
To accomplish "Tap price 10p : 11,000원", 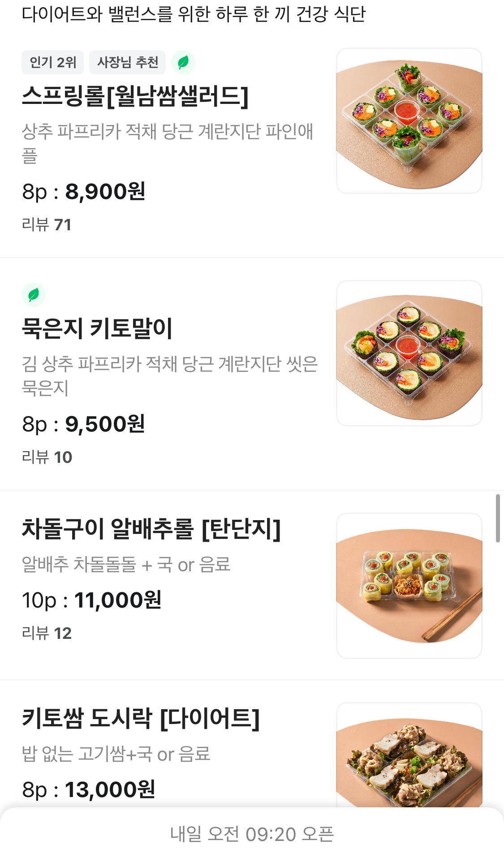I will pos(92,600).
